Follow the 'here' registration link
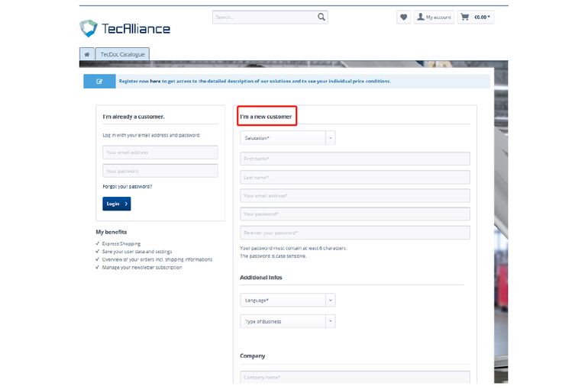This screenshot has width=588, height=389. tap(155, 81)
